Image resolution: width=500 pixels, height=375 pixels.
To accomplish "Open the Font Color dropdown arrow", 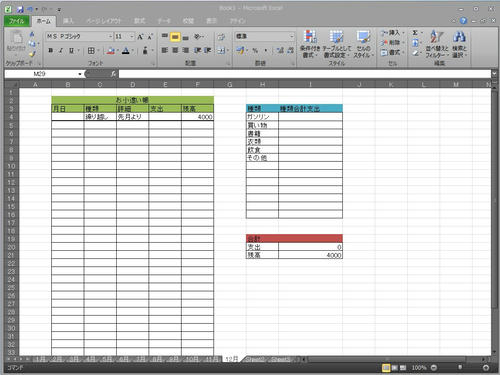I will coord(133,51).
